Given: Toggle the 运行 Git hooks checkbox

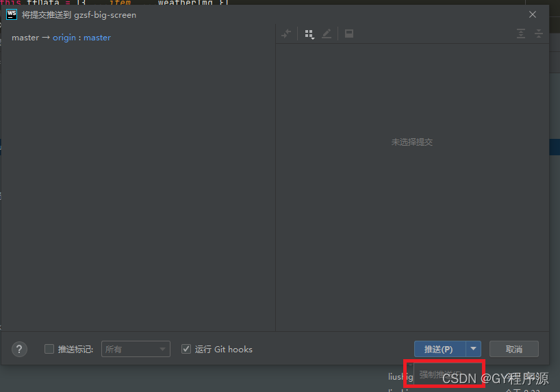Looking at the screenshot, I should coord(186,349).
